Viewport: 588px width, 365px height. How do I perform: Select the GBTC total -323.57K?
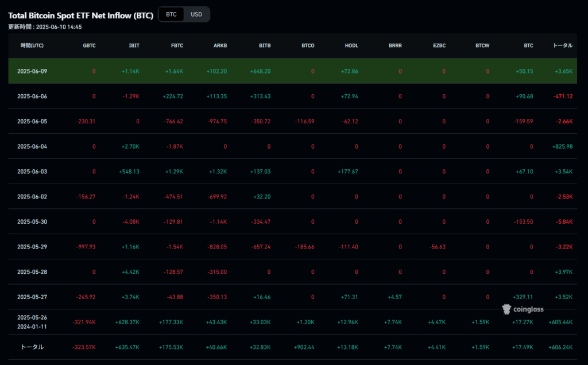(x=84, y=347)
